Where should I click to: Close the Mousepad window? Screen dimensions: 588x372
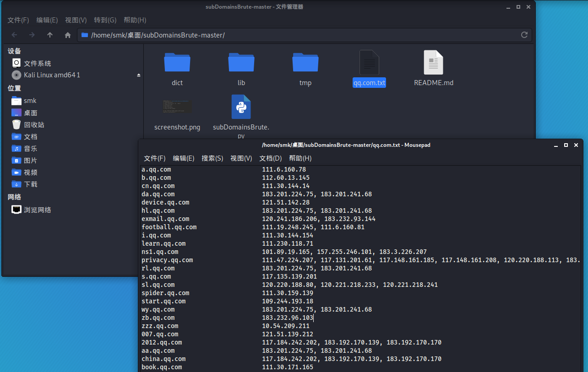tap(576, 145)
